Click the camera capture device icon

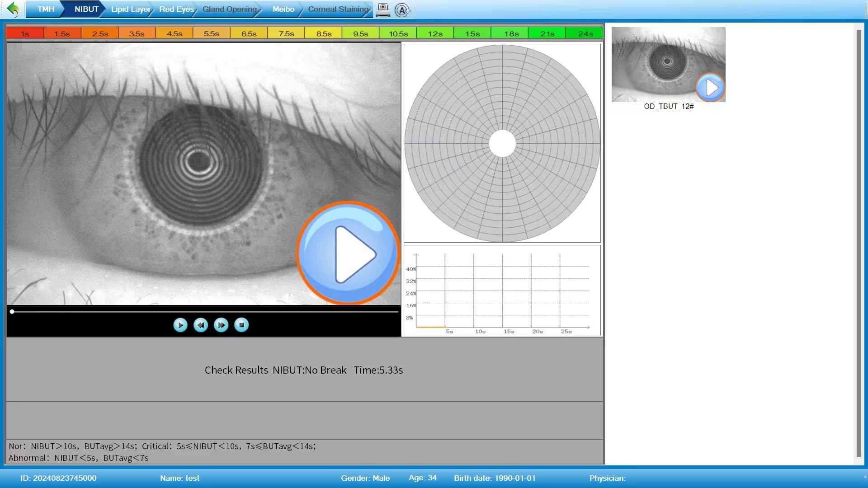pyautogui.click(x=383, y=9)
